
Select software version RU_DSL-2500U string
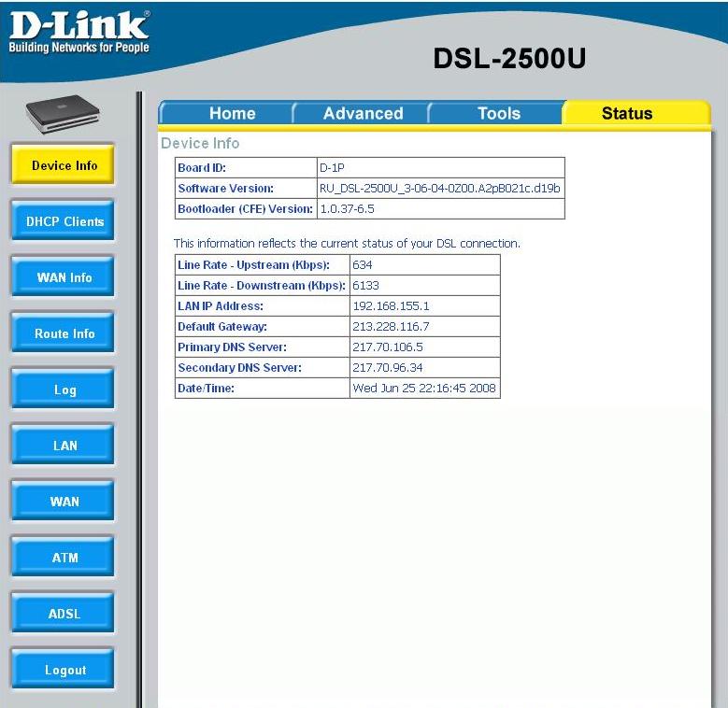click(439, 188)
